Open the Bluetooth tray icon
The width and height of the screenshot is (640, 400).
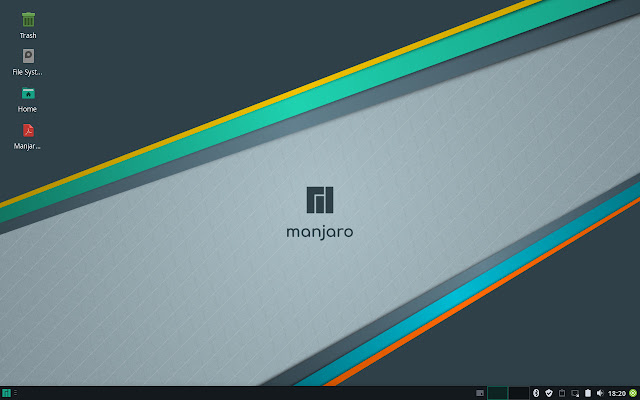(536, 393)
